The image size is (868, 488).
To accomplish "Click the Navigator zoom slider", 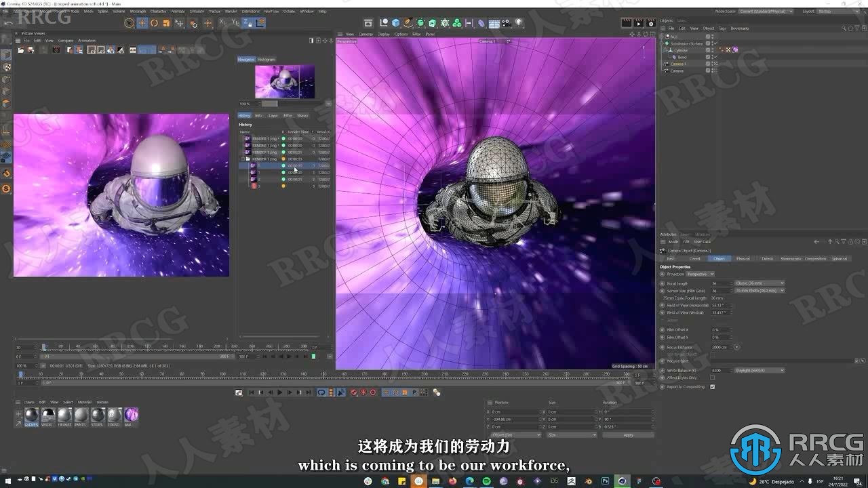I will coord(292,104).
